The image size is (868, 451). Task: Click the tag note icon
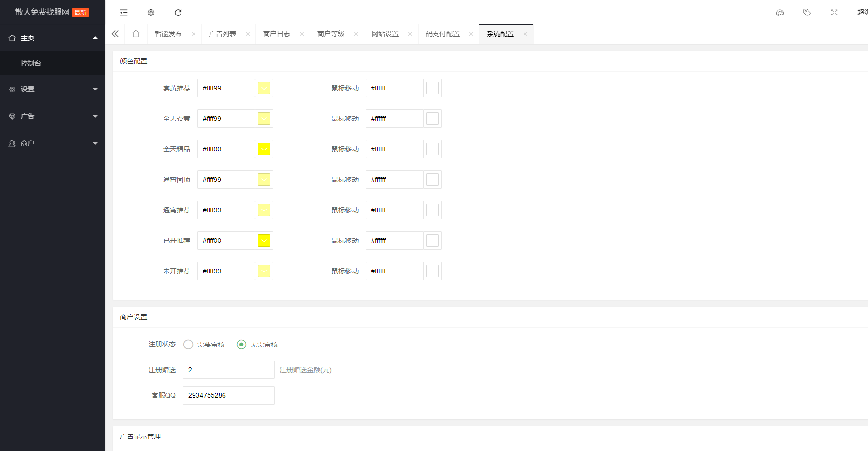pyautogui.click(x=807, y=13)
